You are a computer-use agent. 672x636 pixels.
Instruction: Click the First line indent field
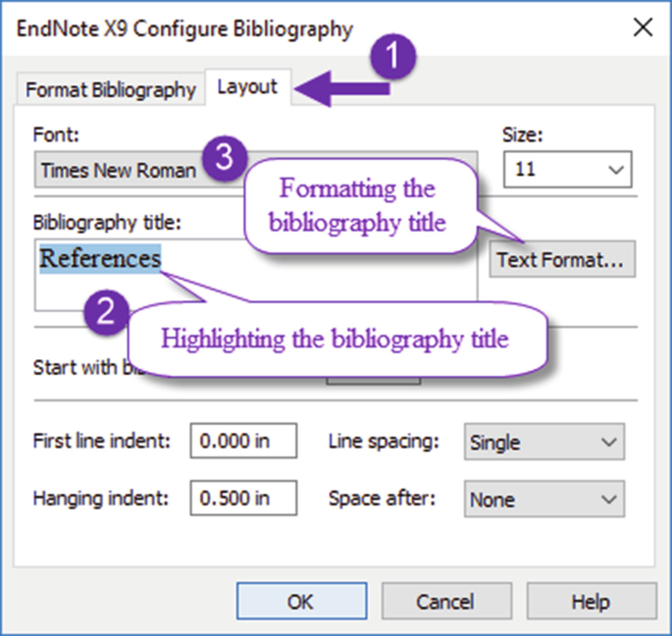coord(243,442)
